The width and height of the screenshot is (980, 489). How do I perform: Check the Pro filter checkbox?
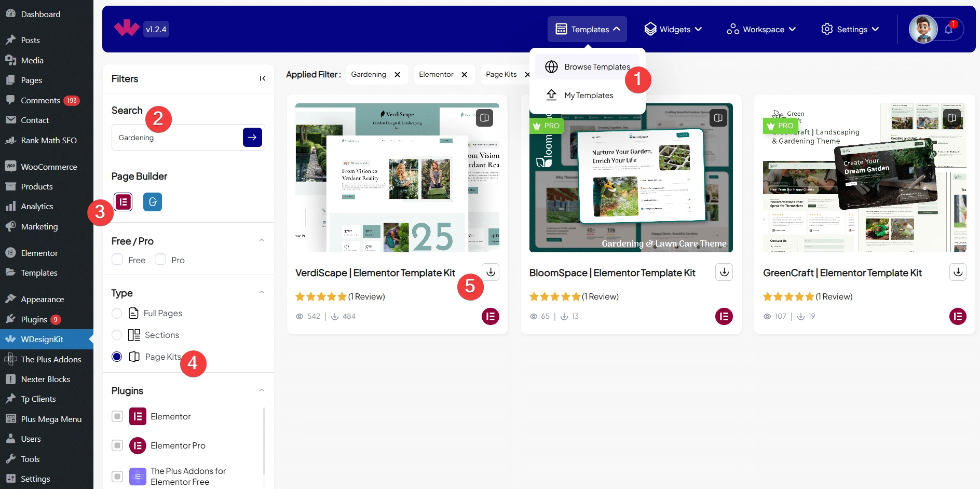click(160, 260)
